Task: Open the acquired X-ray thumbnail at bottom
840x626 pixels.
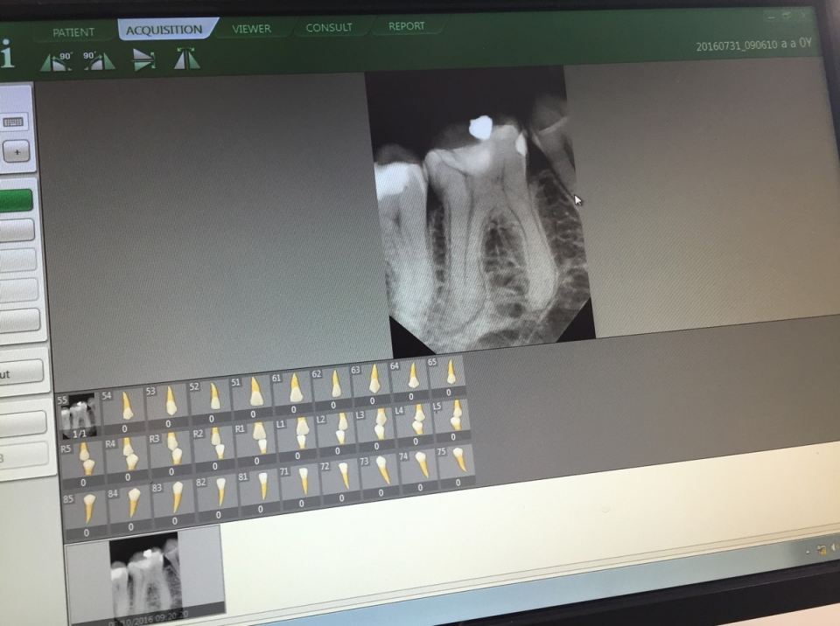Action: (146, 575)
